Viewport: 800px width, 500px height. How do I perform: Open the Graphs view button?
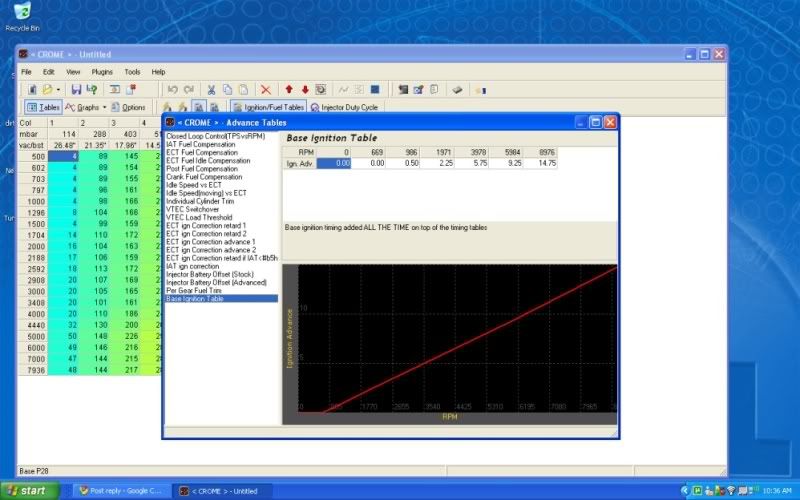click(82, 107)
